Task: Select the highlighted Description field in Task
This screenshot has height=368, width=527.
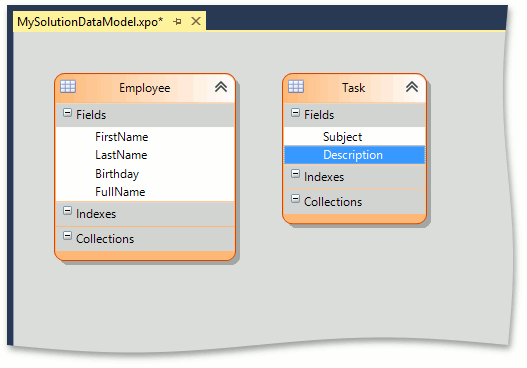Action: pyautogui.click(x=355, y=155)
